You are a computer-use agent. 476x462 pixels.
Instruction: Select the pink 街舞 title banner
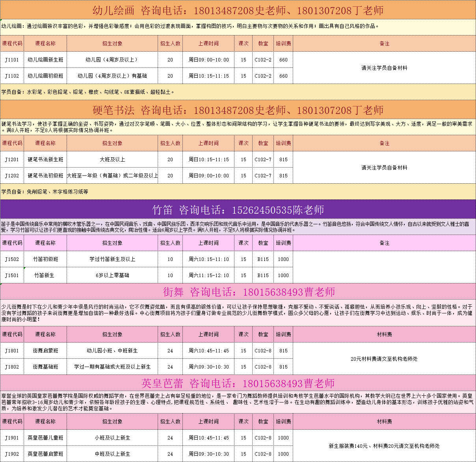[x=238, y=292]
